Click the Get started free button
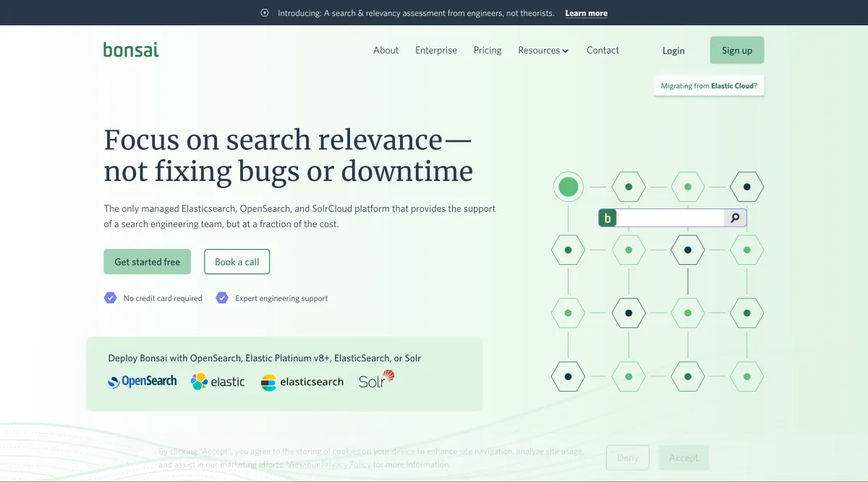 point(148,262)
